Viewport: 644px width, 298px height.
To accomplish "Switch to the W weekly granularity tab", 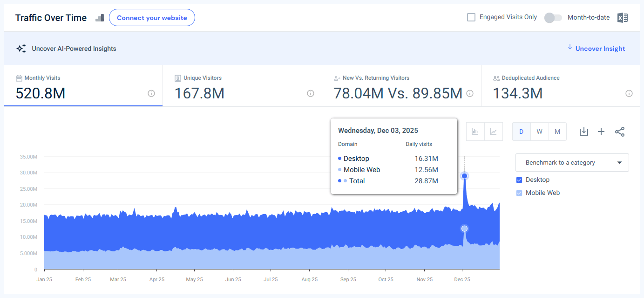I will (539, 132).
